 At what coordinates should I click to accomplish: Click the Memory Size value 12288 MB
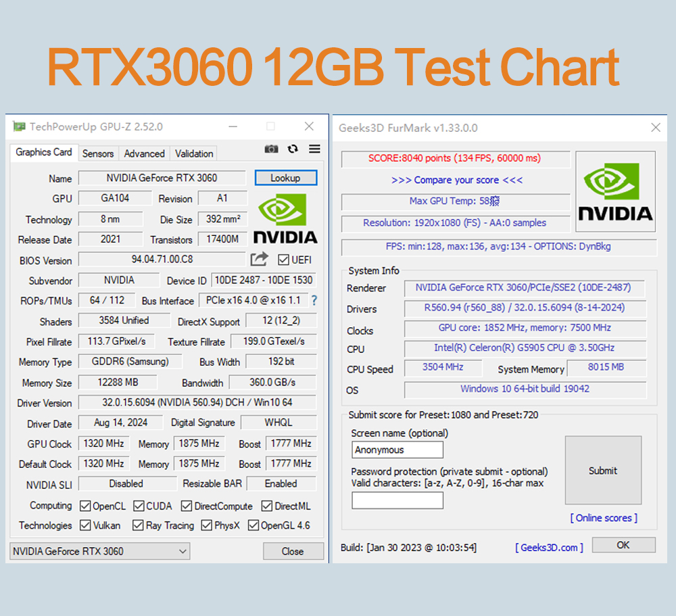tap(118, 382)
